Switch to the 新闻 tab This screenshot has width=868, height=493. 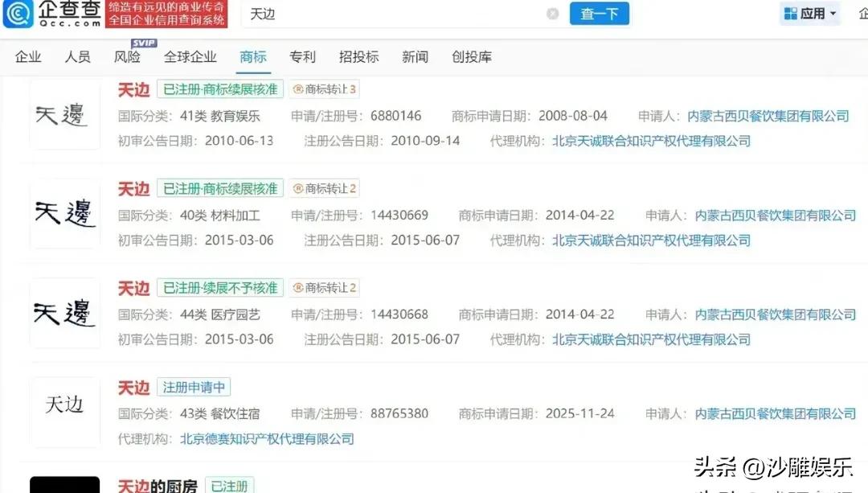[416, 56]
